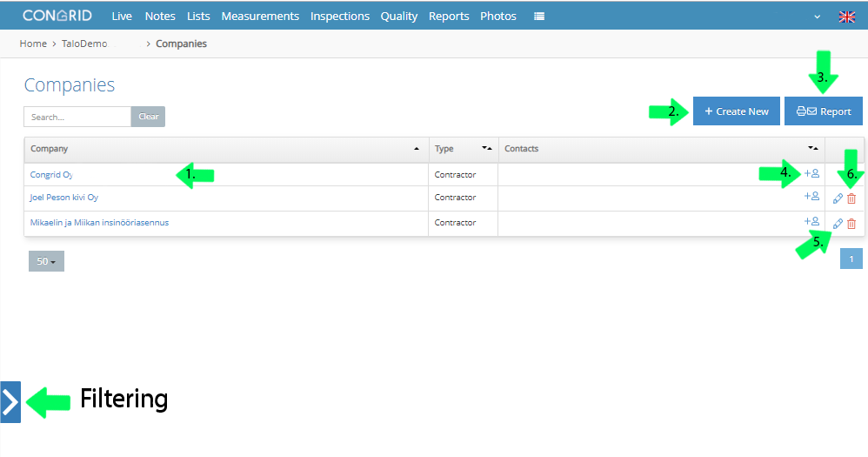Screen dimensions: 868x457
Task: Add contact to Mikaelin ja Miikan insinööriasennus
Action: [811, 221]
